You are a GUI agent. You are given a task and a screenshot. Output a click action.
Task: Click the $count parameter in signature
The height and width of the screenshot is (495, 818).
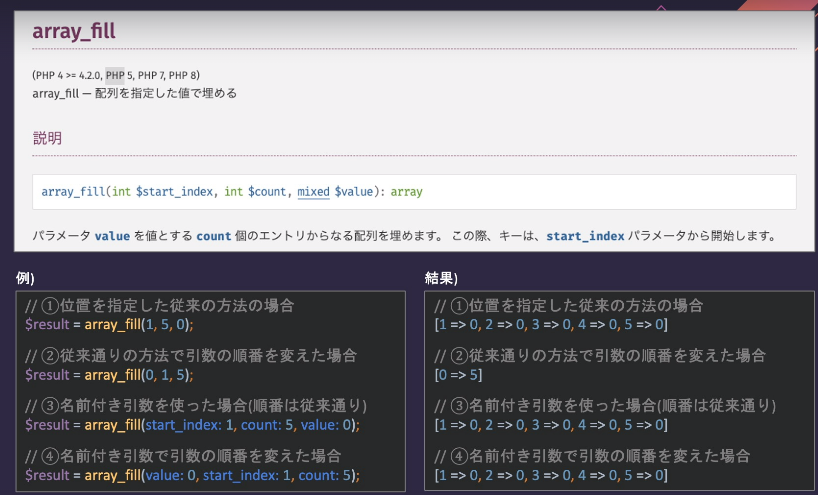click(x=267, y=192)
